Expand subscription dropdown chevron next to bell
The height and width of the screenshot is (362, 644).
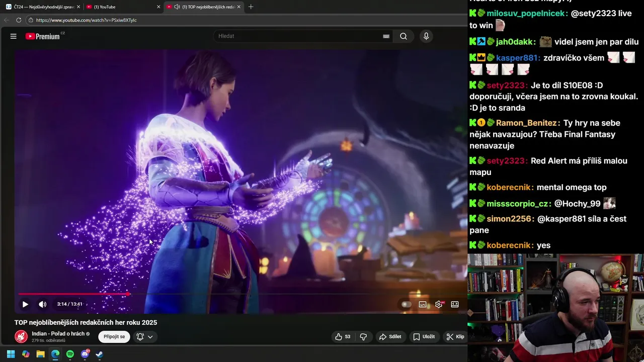coord(150,337)
